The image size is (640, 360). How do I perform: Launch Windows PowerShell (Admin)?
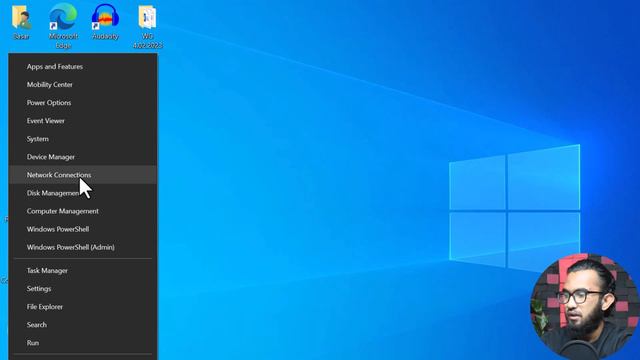coord(83,247)
